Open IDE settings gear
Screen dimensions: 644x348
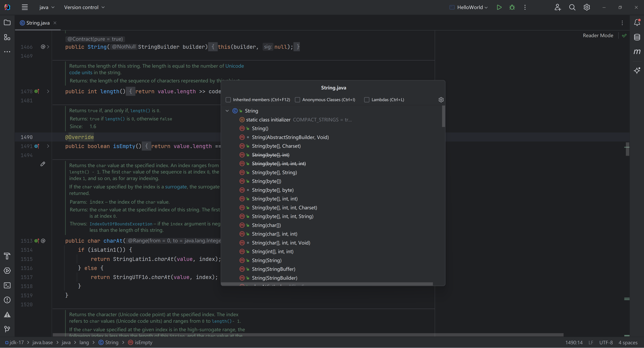pos(587,7)
